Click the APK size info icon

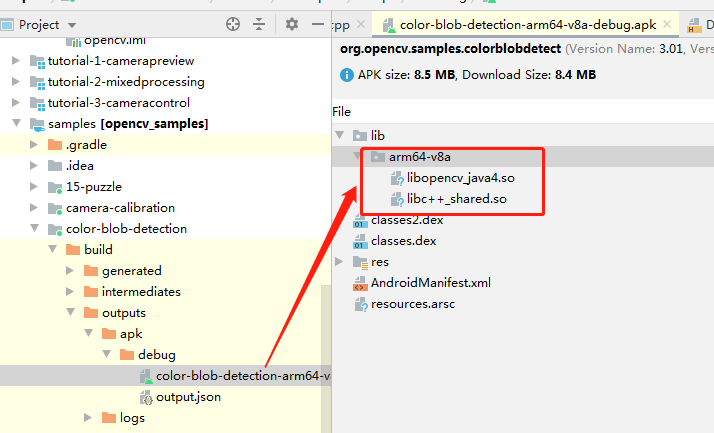(347, 75)
